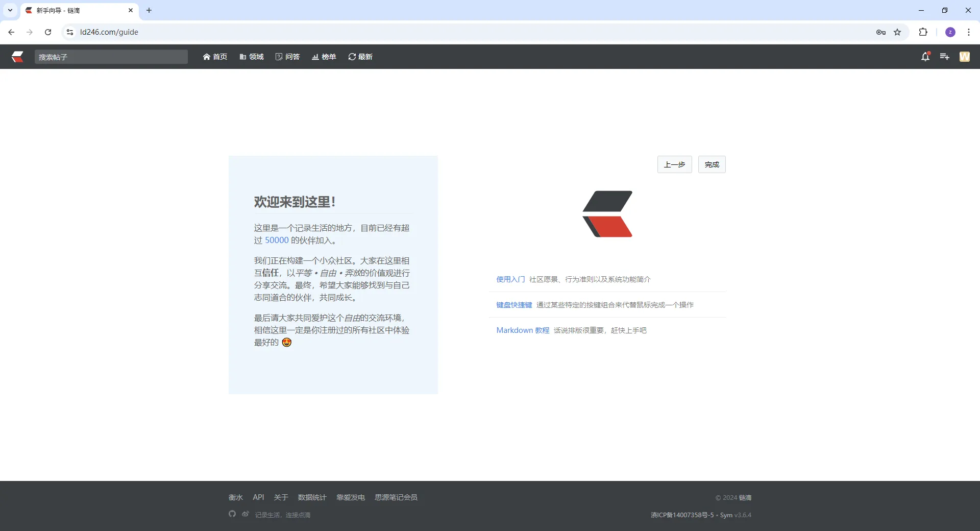The height and width of the screenshot is (531, 980).
Task: Click the 完成 button
Action: [712, 164]
